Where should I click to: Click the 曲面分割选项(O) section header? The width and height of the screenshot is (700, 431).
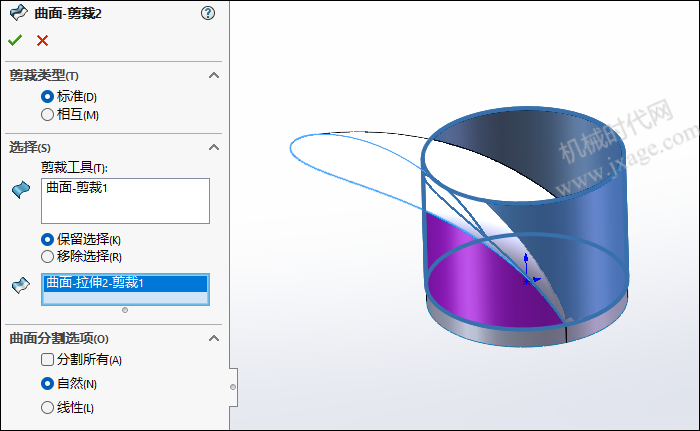point(59,339)
